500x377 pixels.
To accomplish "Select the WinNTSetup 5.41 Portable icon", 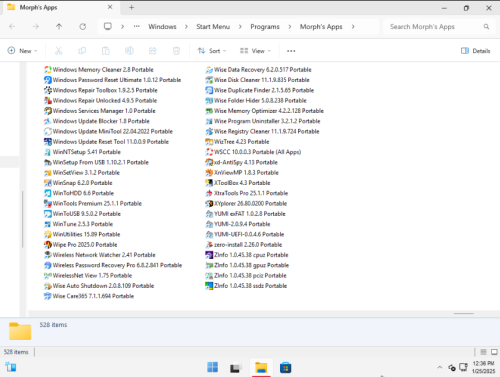I will pyautogui.click(x=48, y=152).
